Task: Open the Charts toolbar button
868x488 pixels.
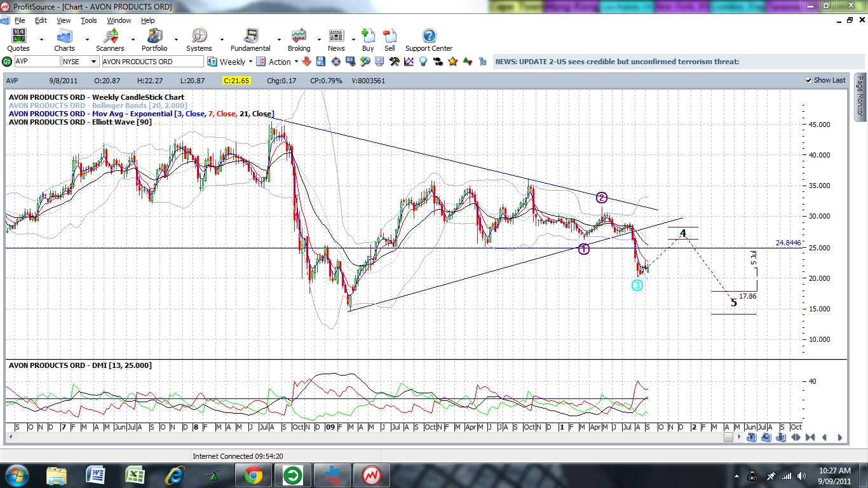Action: pos(64,40)
